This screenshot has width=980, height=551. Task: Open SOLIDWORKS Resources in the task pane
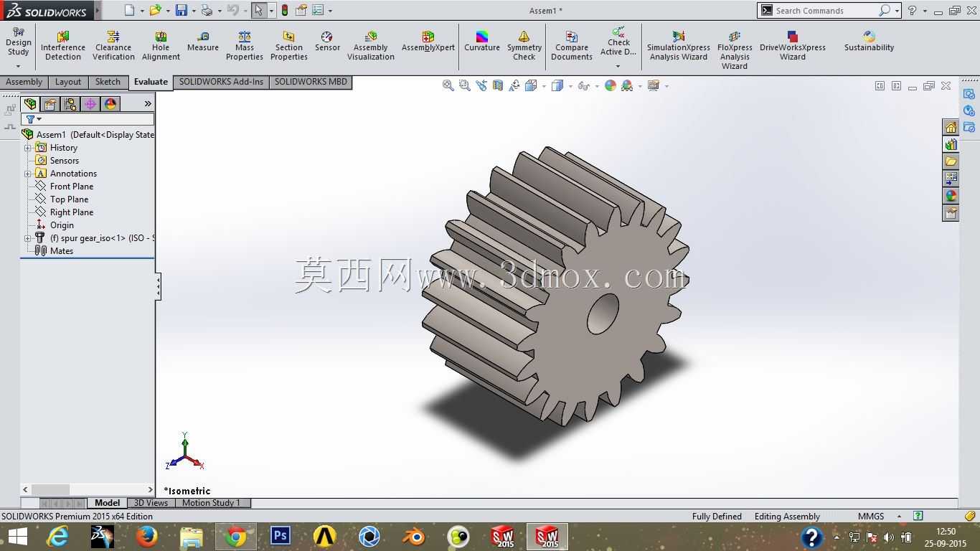[x=951, y=127]
